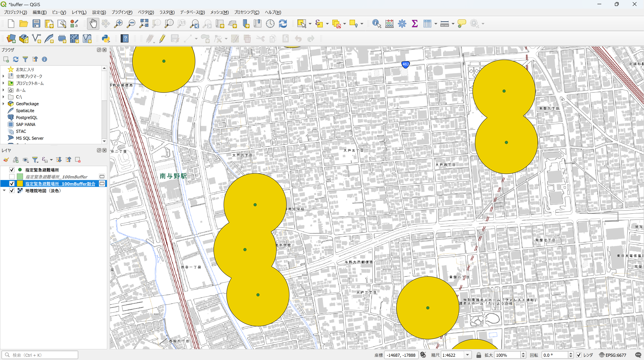Open the Python console
This screenshot has width=644, height=360.
106,39
